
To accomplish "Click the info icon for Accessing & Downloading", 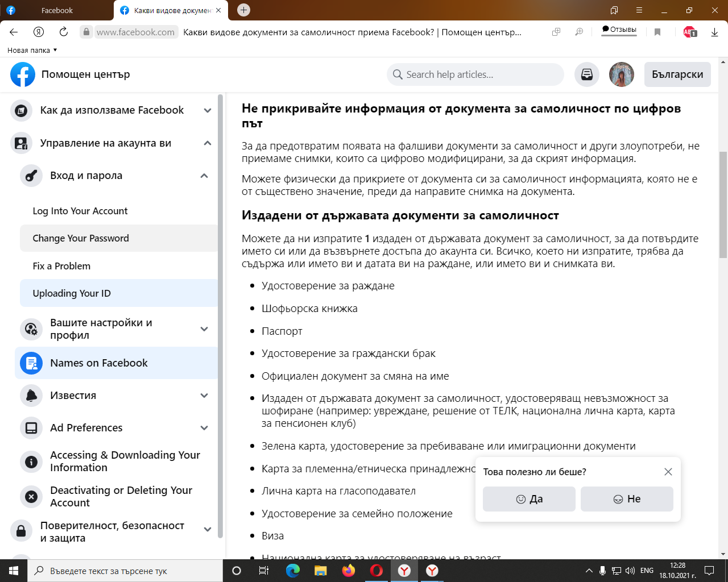I will [x=31, y=462].
